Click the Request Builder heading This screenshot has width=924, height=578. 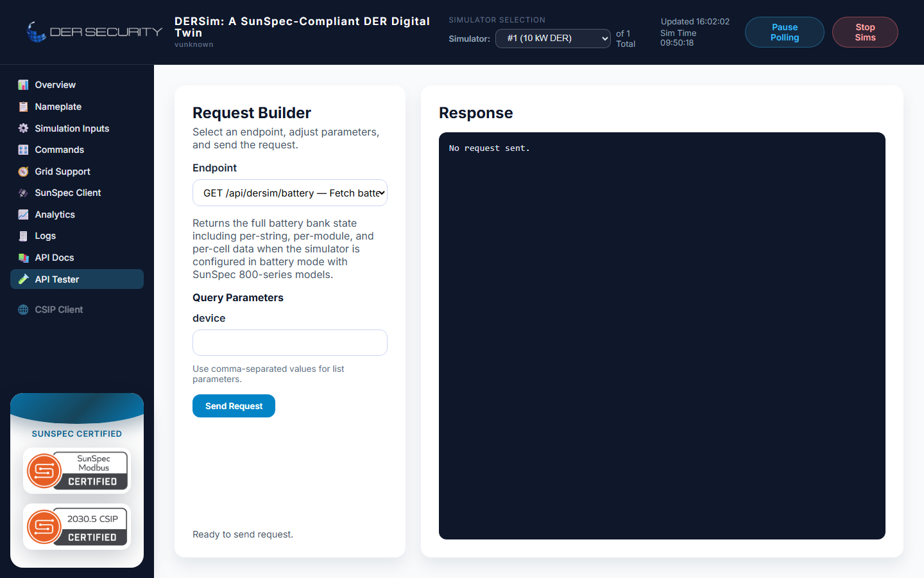pos(252,113)
